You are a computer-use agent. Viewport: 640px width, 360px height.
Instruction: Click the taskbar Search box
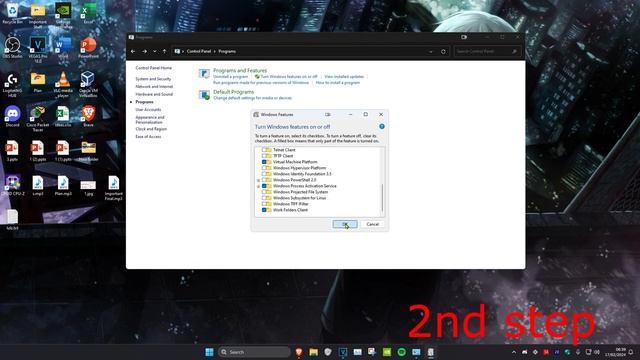pyautogui.click(x=255, y=352)
